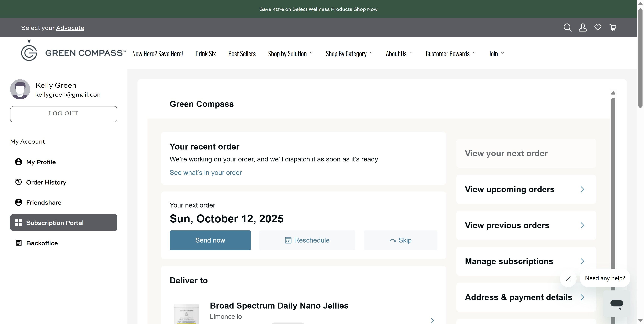The height and width of the screenshot is (324, 644).
Task: Click the 'Green Compass' portal heading
Action: pyautogui.click(x=202, y=104)
